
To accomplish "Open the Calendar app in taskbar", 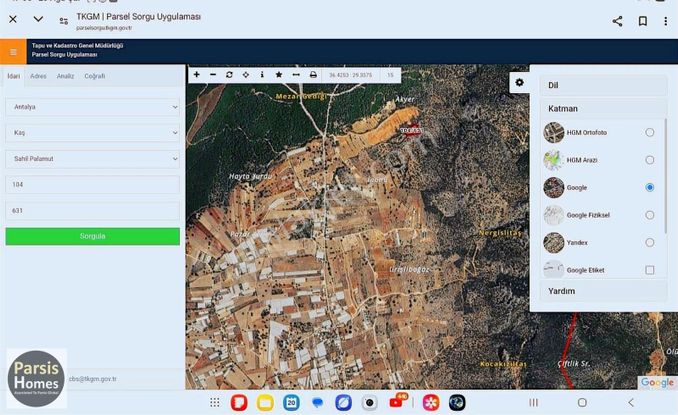I will coord(291,403).
